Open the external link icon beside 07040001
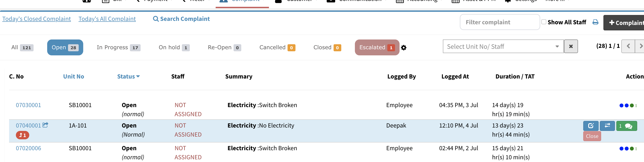 pyautogui.click(x=46, y=125)
